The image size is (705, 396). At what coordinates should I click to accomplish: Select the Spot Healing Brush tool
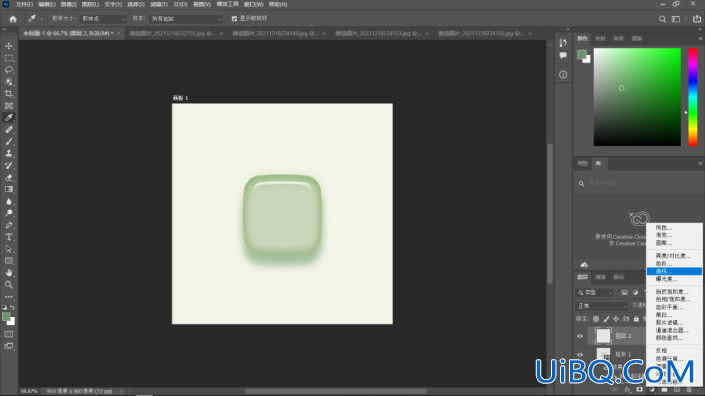[x=9, y=129]
